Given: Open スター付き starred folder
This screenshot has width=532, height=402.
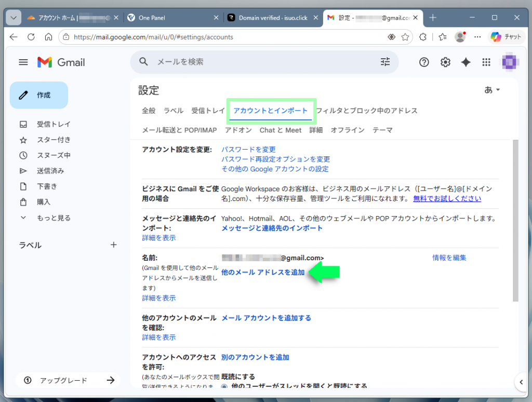Looking at the screenshot, I should (x=54, y=140).
